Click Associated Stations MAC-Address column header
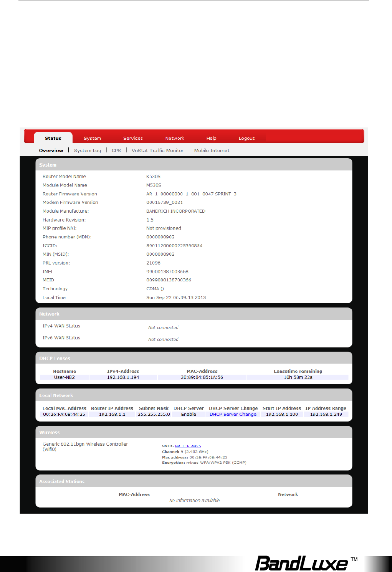Screen dimensions: 392x572 click(x=134, y=494)
